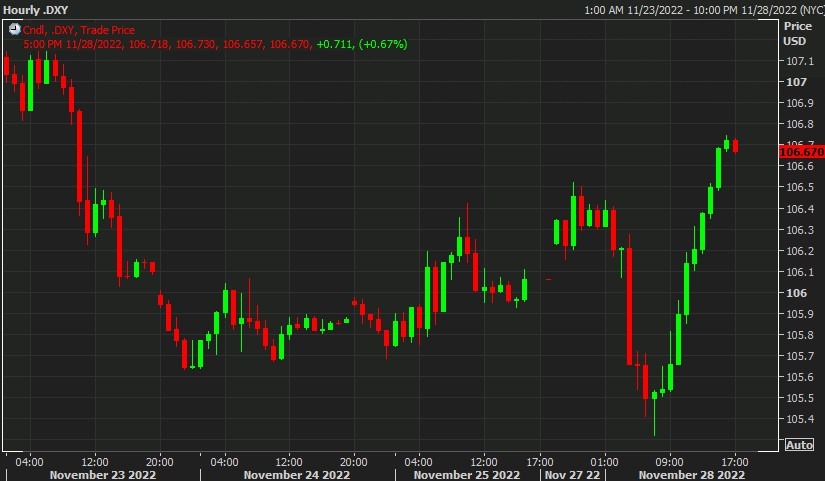Click the +0.711 (+0.67%) change value
The width and height of the screenshot is (825, 481).
pos(362,44)
